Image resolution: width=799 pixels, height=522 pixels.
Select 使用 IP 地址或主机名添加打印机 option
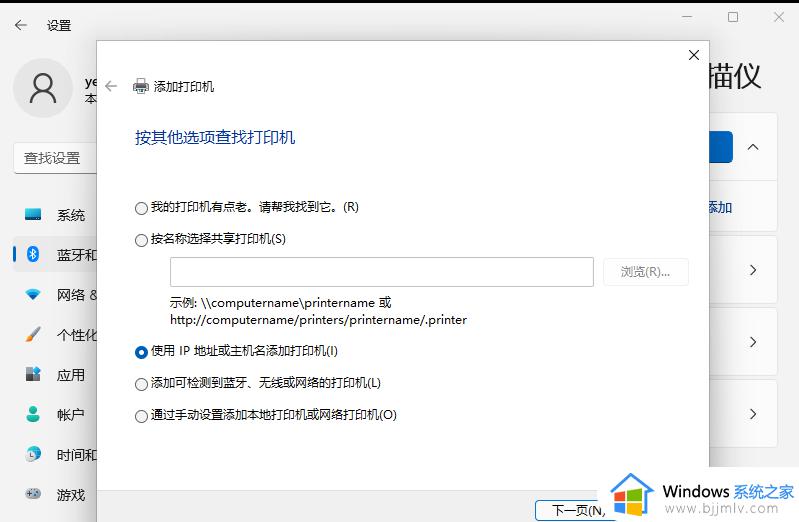tap(141, 352)
